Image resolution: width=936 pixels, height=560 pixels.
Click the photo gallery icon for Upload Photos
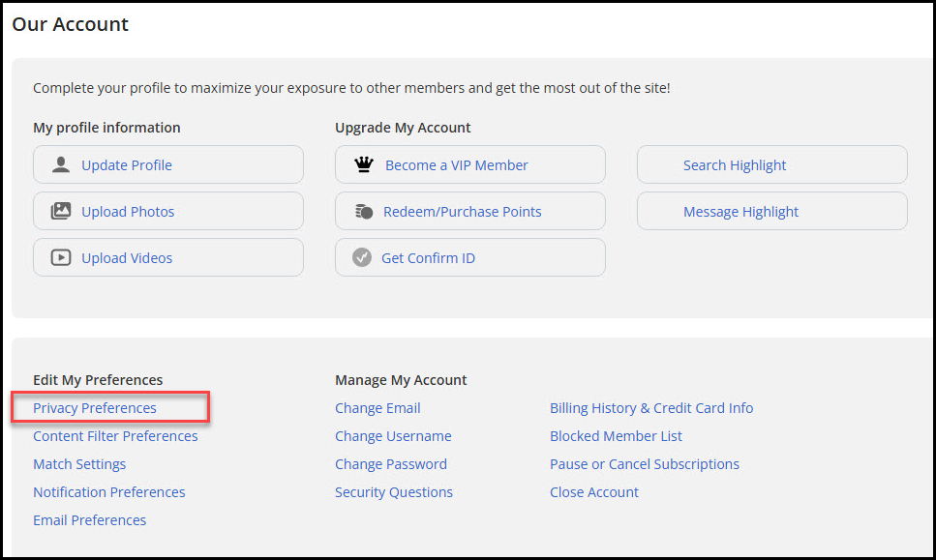[x=61, y=211]
